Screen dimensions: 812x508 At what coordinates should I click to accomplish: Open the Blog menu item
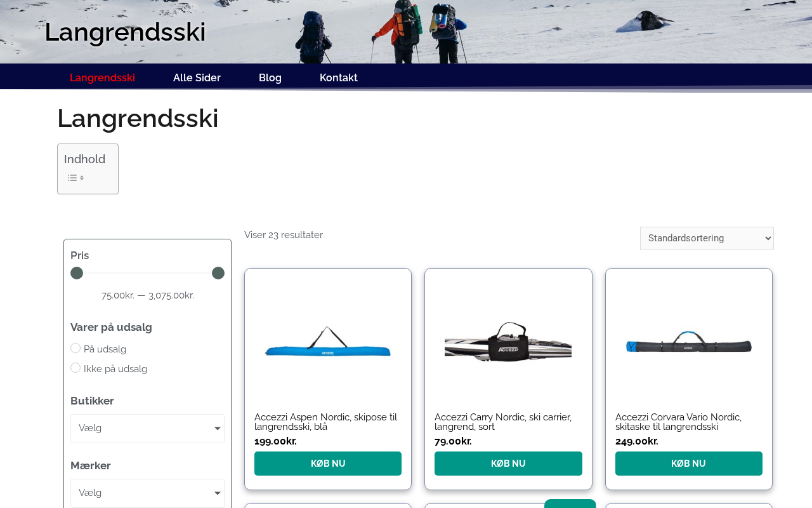(270, 77)
